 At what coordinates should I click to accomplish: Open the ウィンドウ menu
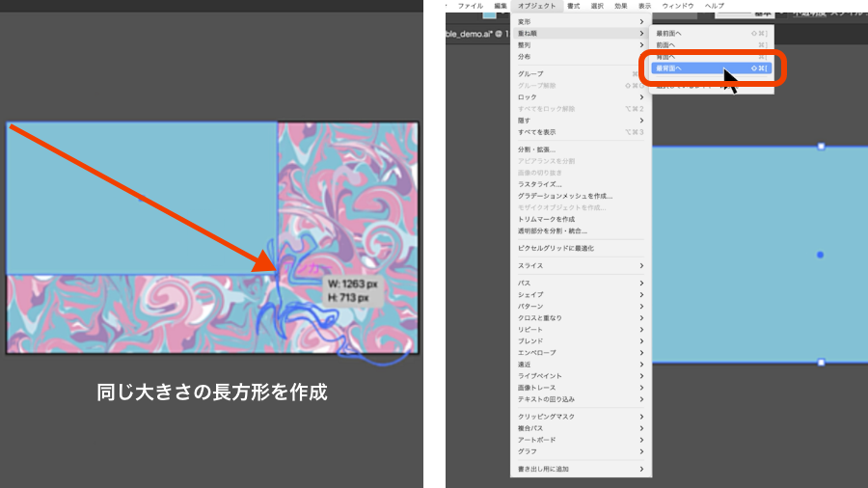(x=678, y=6)
